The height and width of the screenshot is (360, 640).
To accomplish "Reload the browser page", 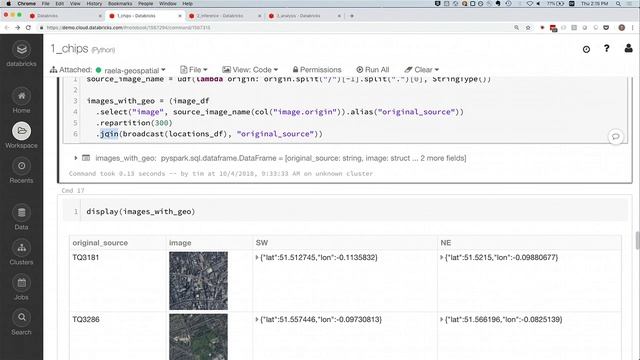I will (28, 28).
